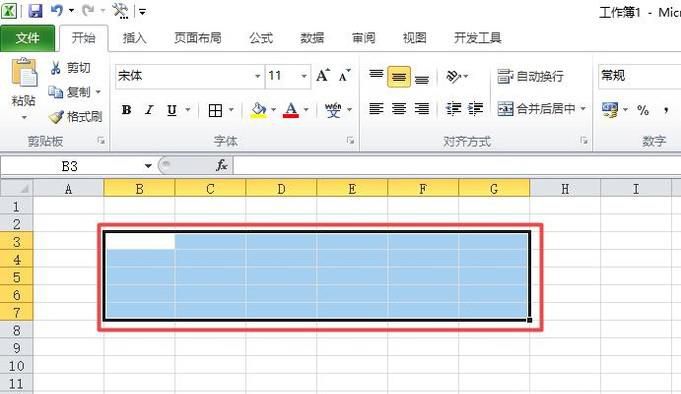Viewport: 681px width, 394px height.
Task: Click the Cut (剪切) scissors icon
Action: tap(56, 68)
